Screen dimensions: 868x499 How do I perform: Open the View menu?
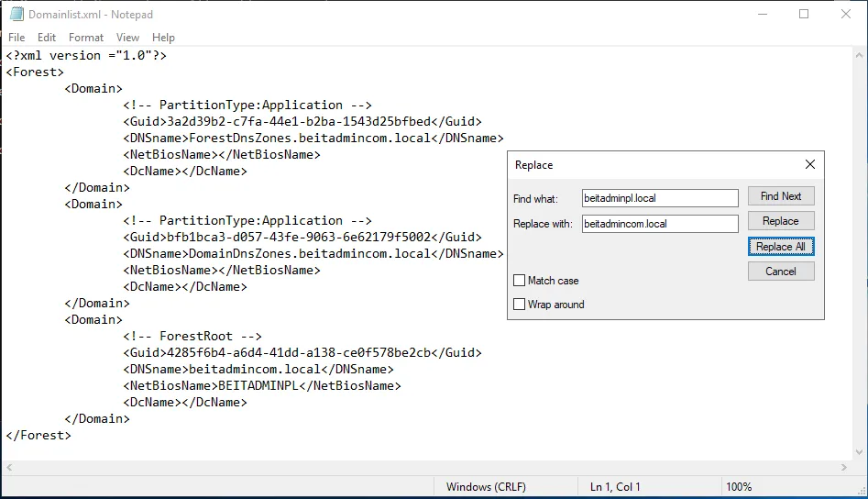pos(127,38)
